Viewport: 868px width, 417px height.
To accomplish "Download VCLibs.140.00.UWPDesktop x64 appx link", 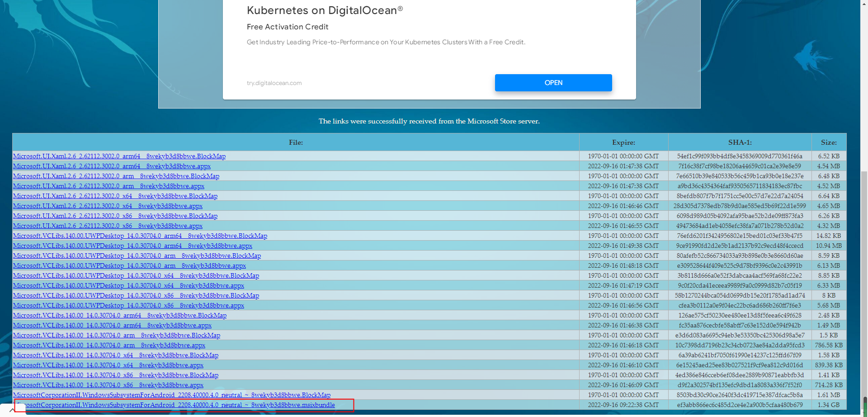I will pyautogui.click(x=128, y=285).
